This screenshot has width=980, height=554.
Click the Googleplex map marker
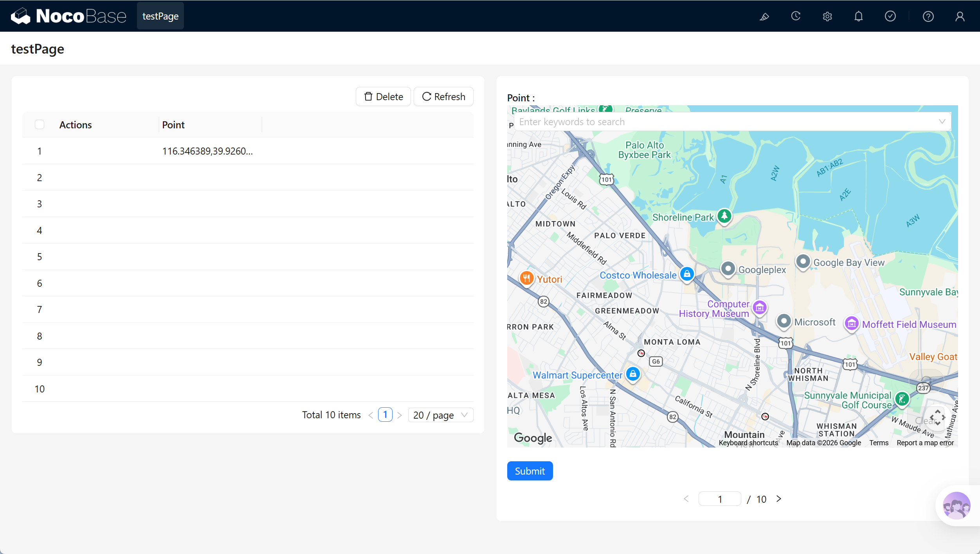(x=728, y=269)
